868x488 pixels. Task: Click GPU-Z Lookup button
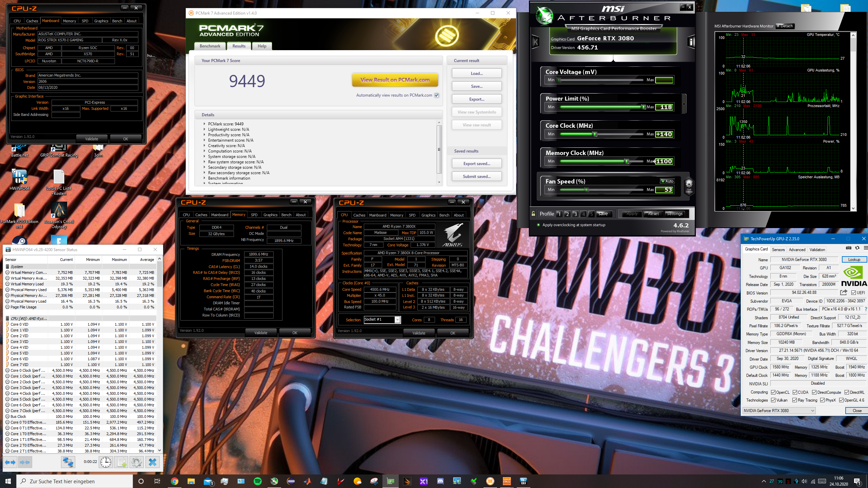point(854,260)
